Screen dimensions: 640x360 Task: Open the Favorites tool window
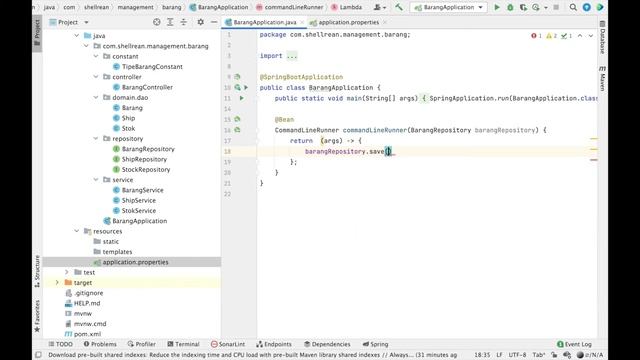pyautogui.click(x=37, y=316)
